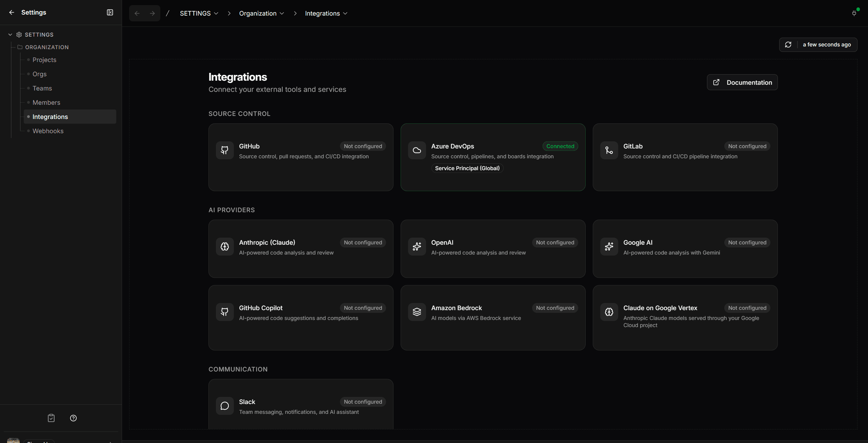Open the GitLab integration card
Image resolution: width=868 pixels, height=443 pixels.
pos(685,157)
